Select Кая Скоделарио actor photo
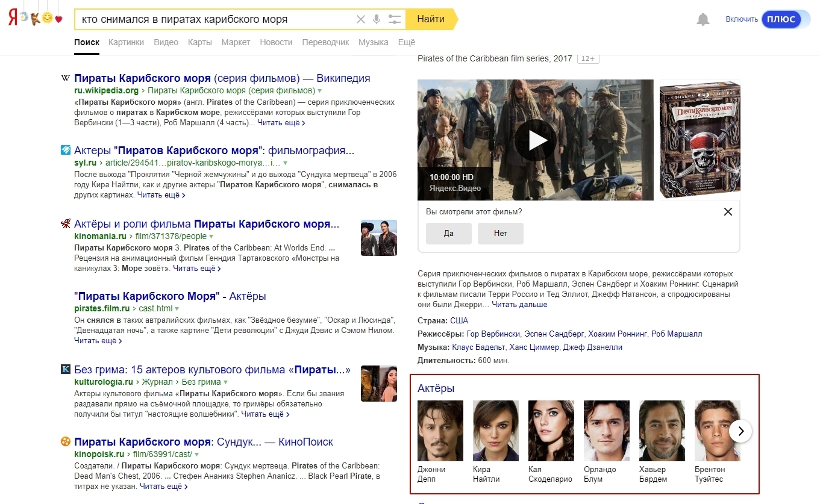 coord(551,431)
